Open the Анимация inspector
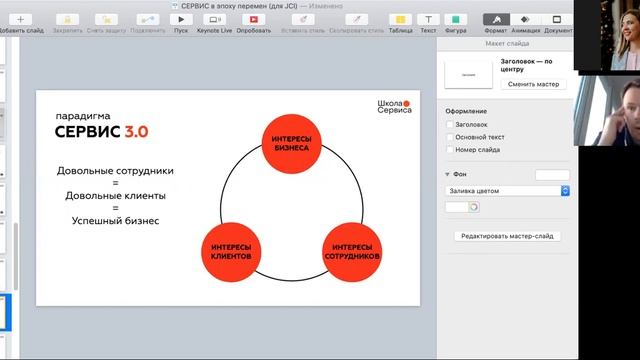 coord(525,19)
